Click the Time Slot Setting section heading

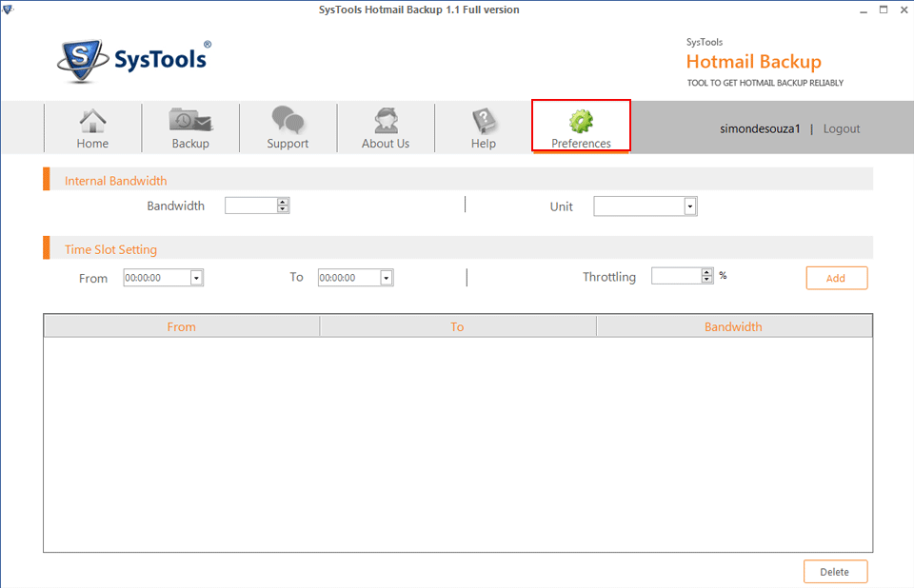click(x=110, y=249)
